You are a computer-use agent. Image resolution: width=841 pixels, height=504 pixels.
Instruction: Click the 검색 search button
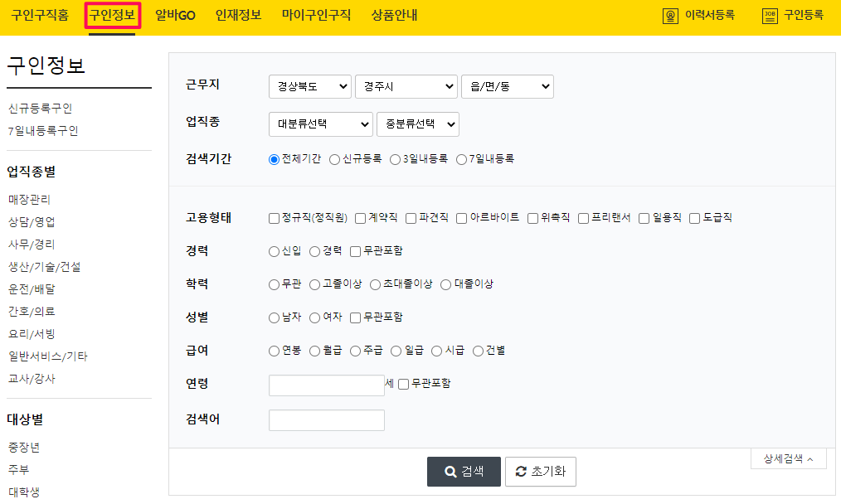tap(464, 472)
